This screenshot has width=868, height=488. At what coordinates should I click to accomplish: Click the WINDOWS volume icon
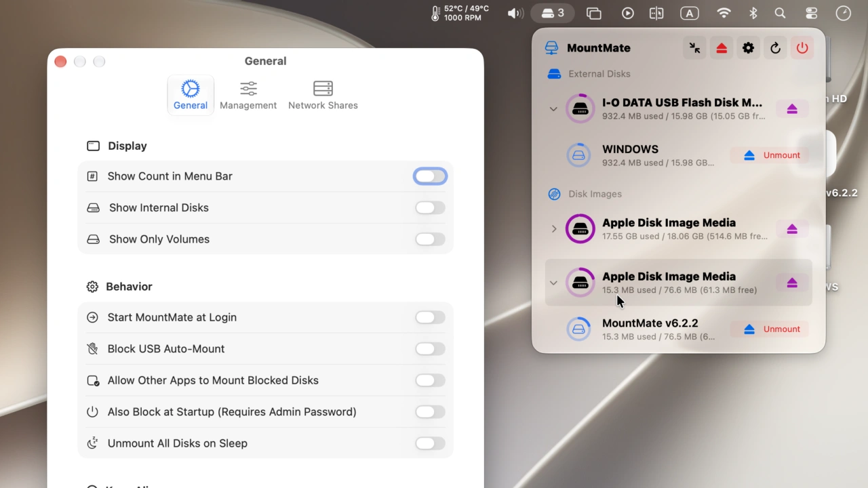click(578, 155)
